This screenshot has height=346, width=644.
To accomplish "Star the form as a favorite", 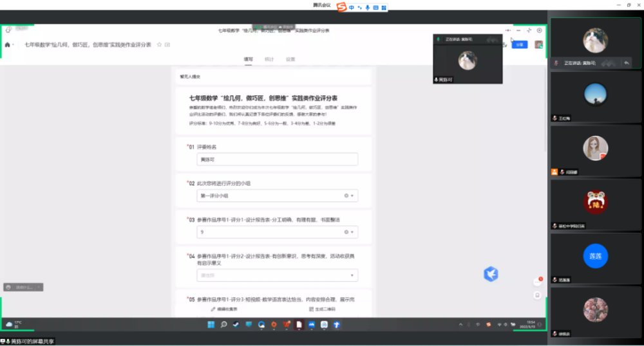I will click(159, 45).
